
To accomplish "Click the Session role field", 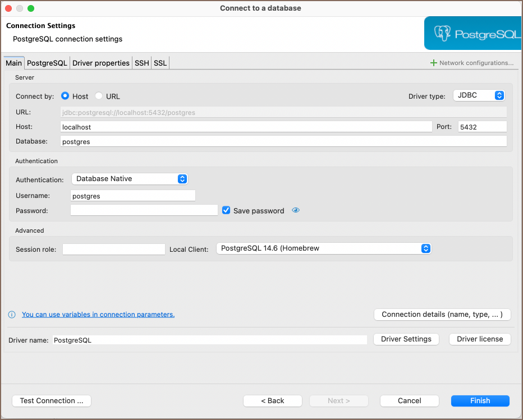I will click(114, 250).
